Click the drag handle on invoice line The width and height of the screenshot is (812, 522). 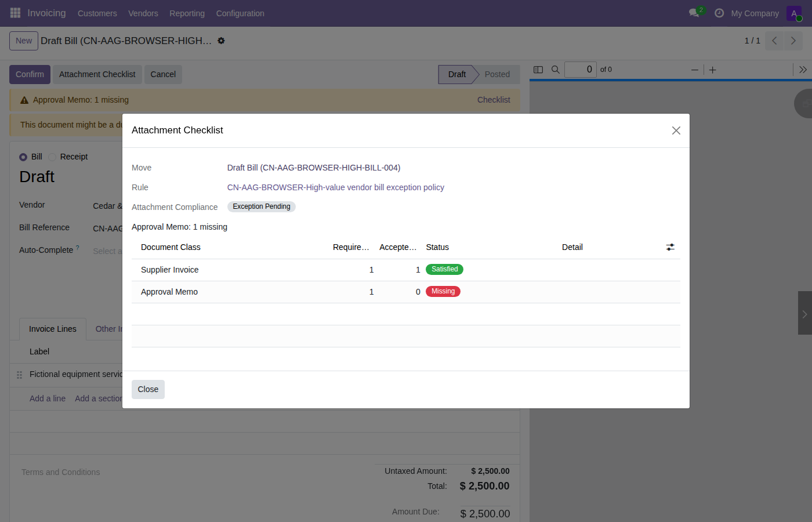pos(19,375)
